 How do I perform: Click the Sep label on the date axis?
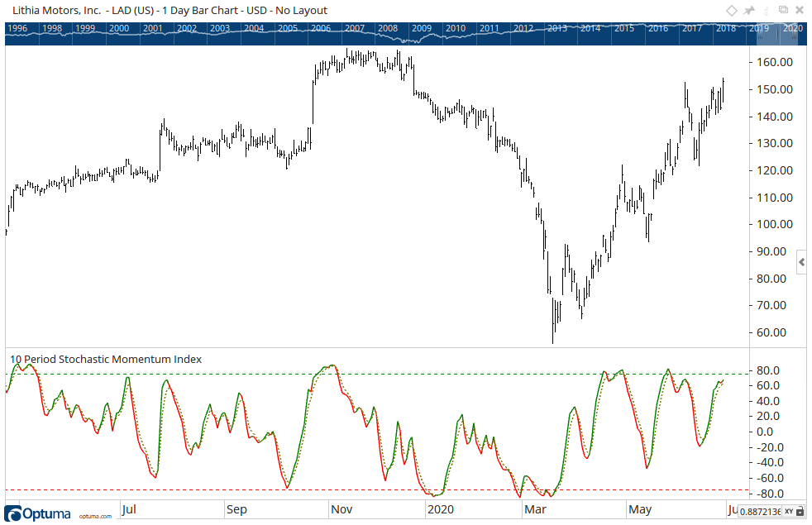pos(236,509)
